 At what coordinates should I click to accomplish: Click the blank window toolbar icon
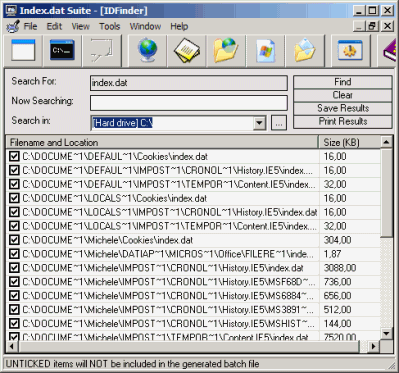[x=23, y=50]
